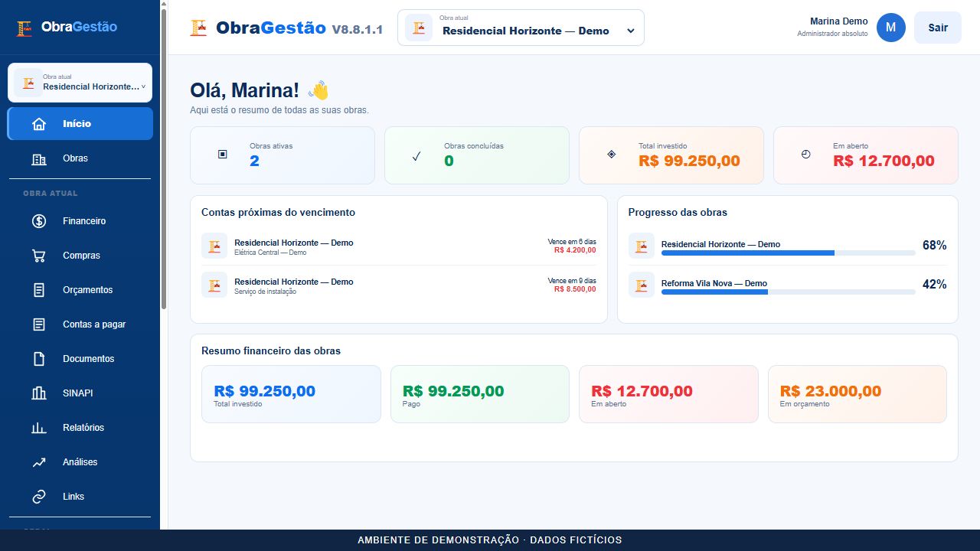The image size is (980, 551).
Task: Click 'Vence em 6 dias' text
Action: 572,242
